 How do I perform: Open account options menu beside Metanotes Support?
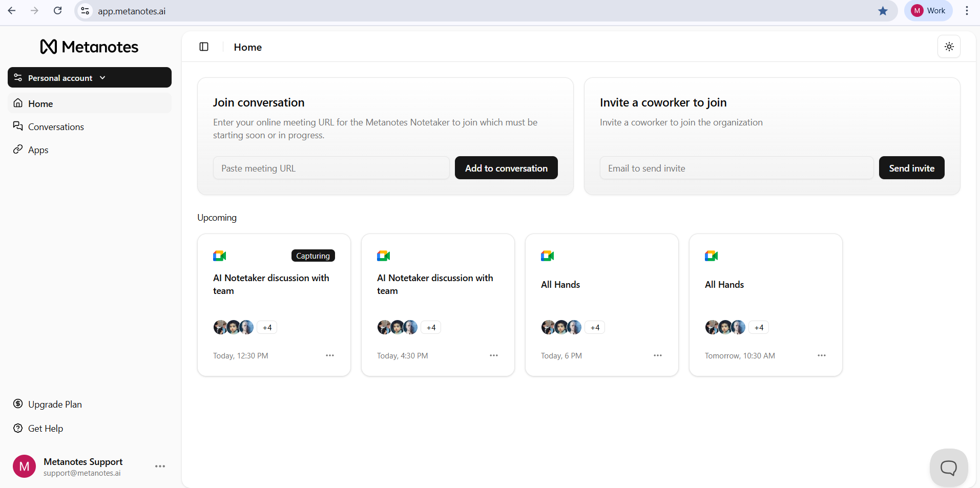tap(160, 466)
